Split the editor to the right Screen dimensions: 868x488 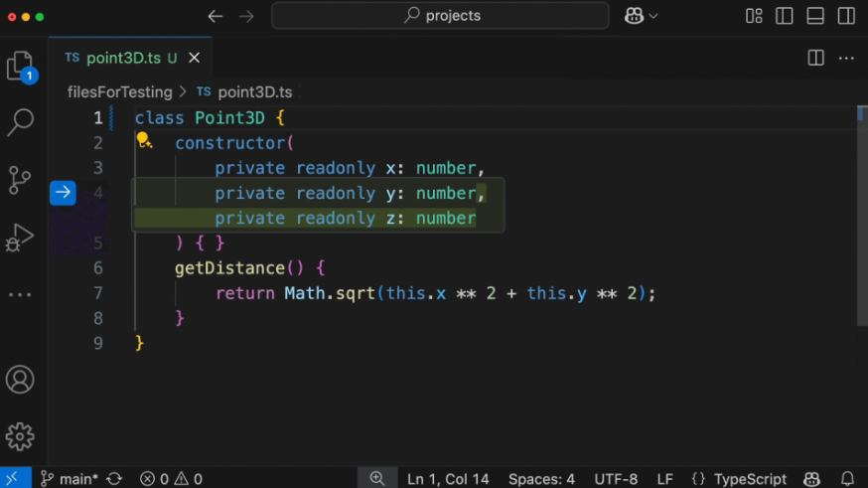click(816, 58)
